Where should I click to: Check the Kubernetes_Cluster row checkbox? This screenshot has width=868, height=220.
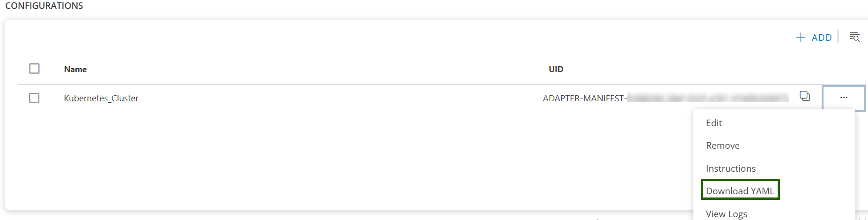click(x=34, y=98)
